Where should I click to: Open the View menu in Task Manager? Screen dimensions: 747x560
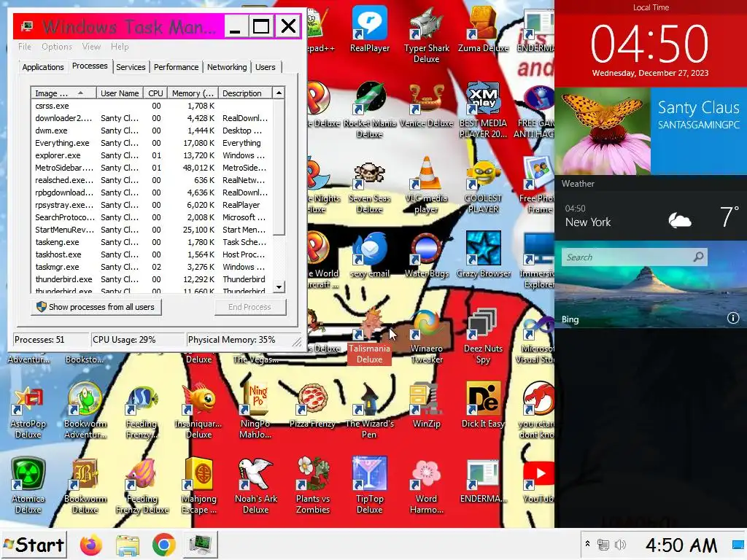click(x=91, y=47)
